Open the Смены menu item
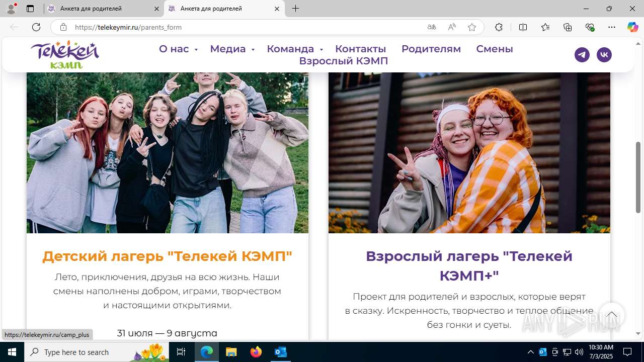The height and width of the screenshot is (362, 644). (495, 49)
